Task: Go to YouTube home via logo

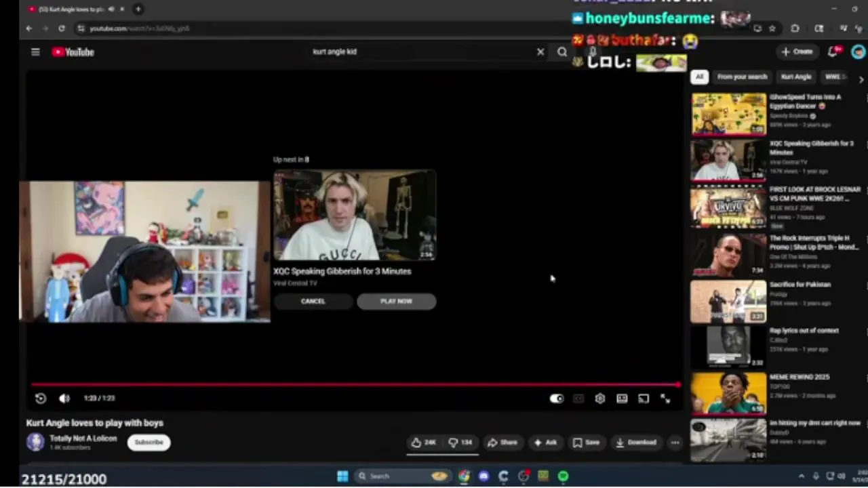Action: 73,52
